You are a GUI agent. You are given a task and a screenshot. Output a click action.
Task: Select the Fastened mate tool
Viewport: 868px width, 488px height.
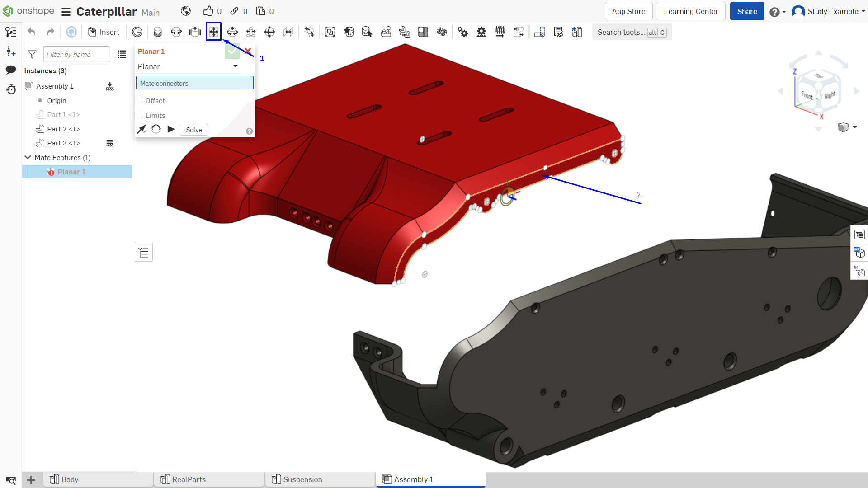pyautogui.click(x=158, y=32)
